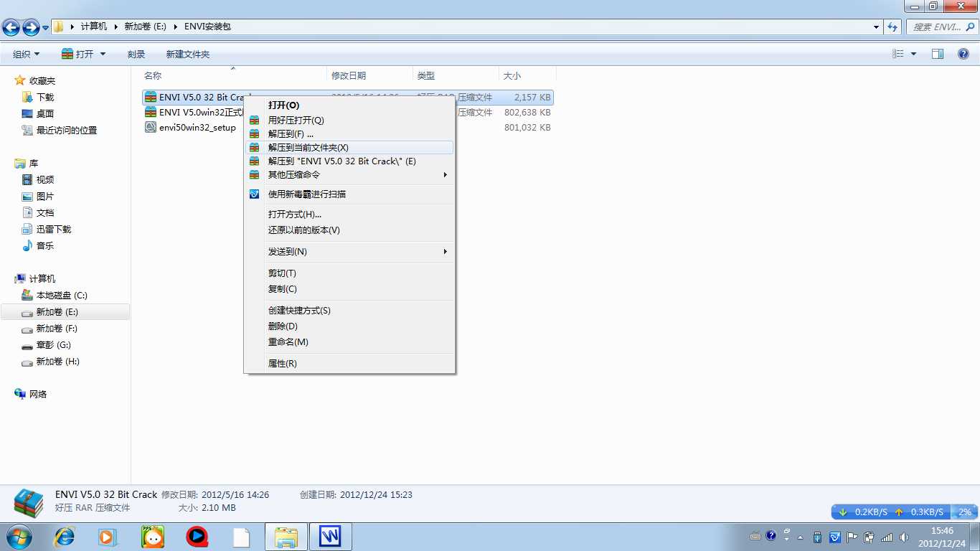Open the 组织 menu dropdown
Viewport: 980px width, 551px height.
27,54
